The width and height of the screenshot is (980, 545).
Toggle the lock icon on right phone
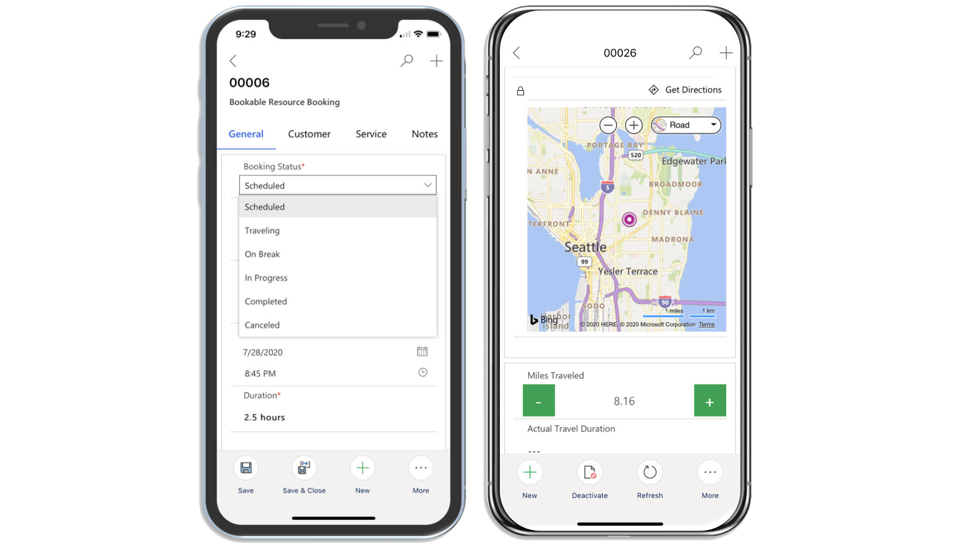(521, 88)
